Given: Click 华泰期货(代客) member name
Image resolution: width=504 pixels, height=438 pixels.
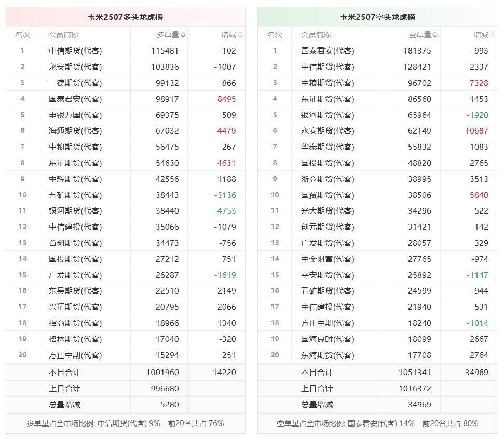Looking at the screenshot, I should pyautogui.click(x=328, y=147).
